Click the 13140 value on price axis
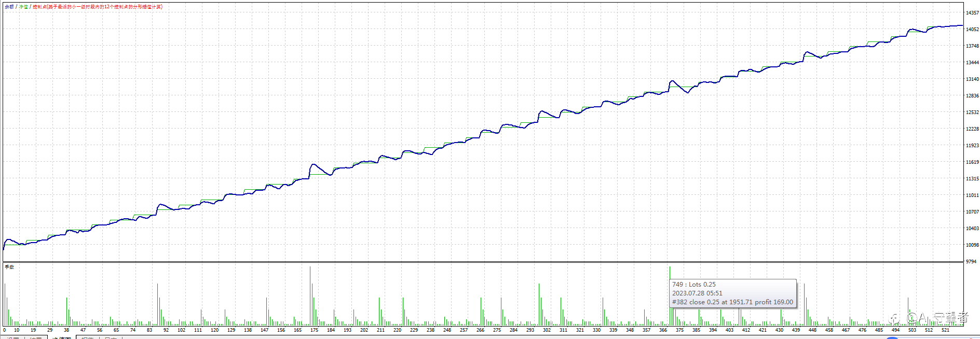980x339 pixels. pos(972,79)
